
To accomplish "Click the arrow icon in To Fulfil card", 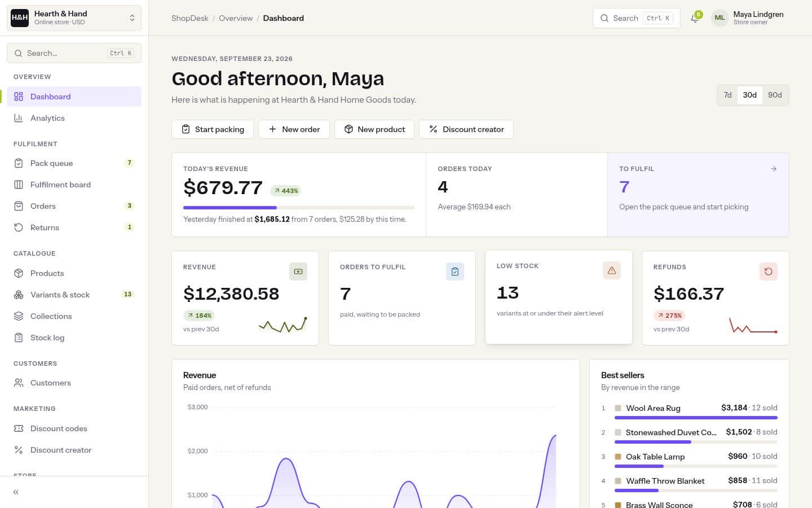I will point(774,169).
